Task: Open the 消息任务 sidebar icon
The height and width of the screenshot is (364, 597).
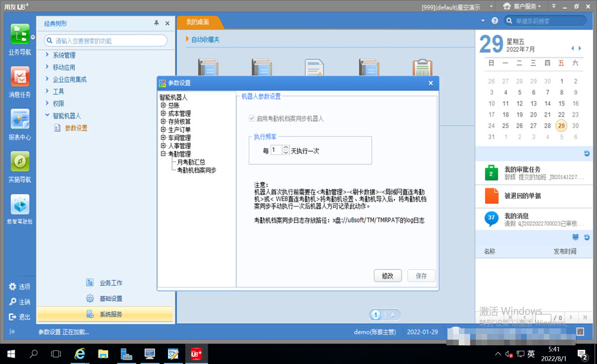Action: pyautogui.click(x=20, y=76)
